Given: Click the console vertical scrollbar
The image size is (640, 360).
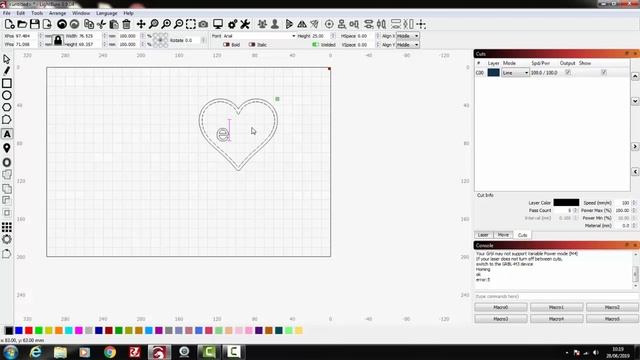Looking at the screenshot, I should pos(635,270).
